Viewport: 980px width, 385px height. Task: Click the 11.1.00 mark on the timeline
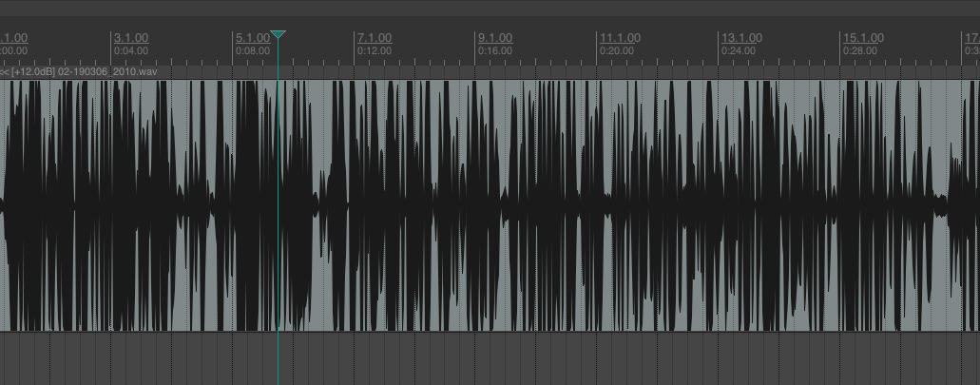[619, 38]
